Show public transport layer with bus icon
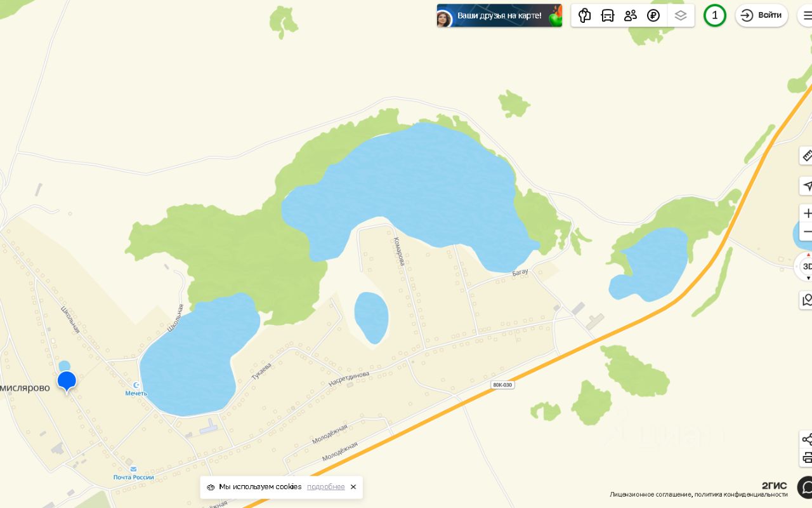 [608, 15]
